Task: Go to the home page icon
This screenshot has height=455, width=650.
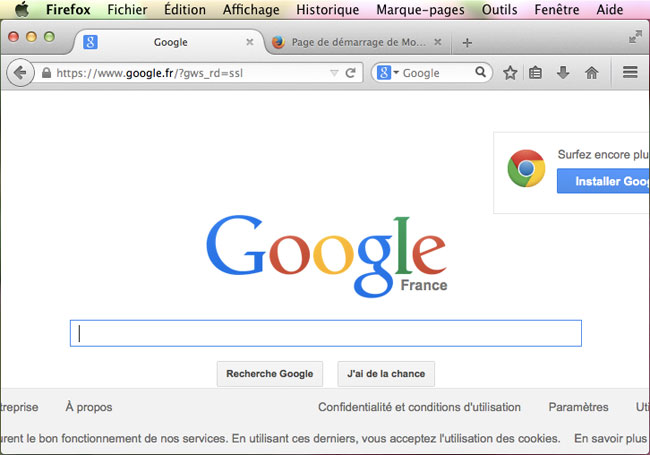Action: tap(592, 73)
